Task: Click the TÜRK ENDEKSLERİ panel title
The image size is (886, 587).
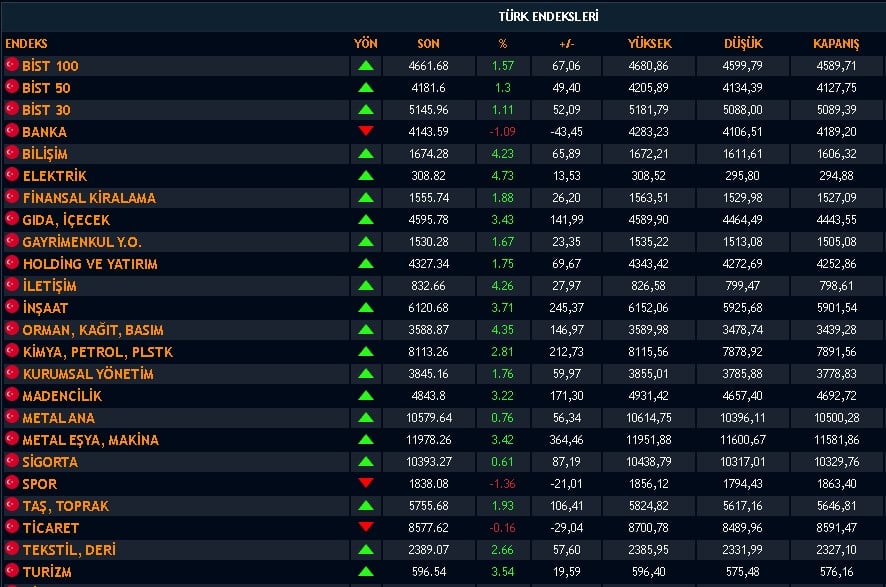Action: coord(548,16)
